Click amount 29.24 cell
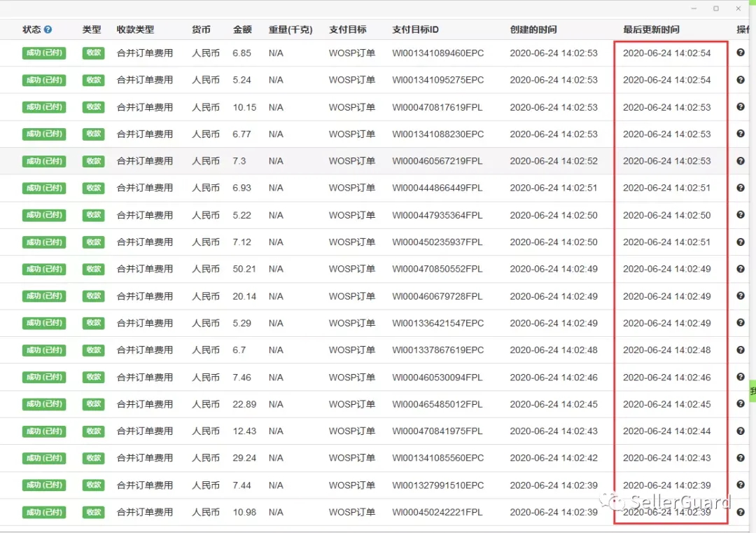 [x=244, y=458]
